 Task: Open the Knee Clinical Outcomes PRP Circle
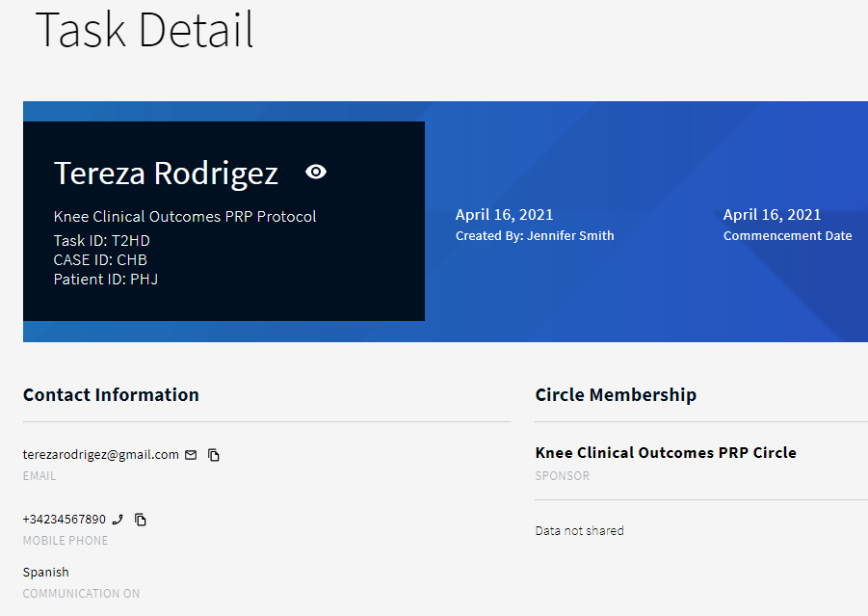pos(665,453)
